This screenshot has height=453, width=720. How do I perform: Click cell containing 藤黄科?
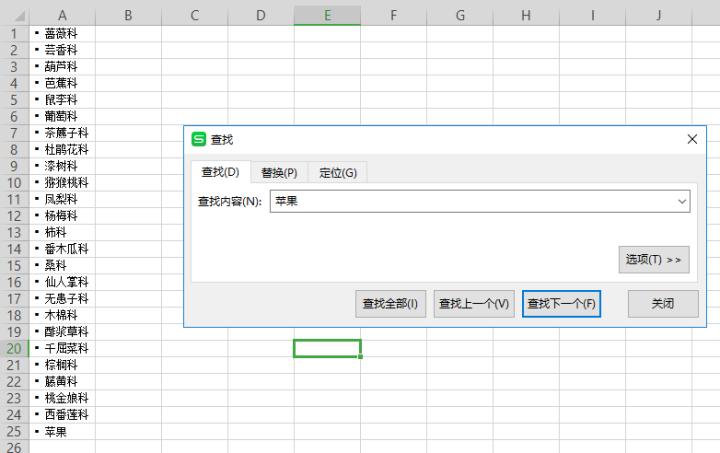[62, 381]
